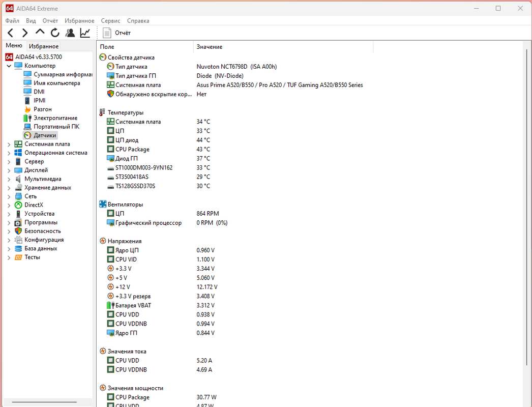The image size is (532, 407).
Task: Open the Справка menu
Action: 138,21
